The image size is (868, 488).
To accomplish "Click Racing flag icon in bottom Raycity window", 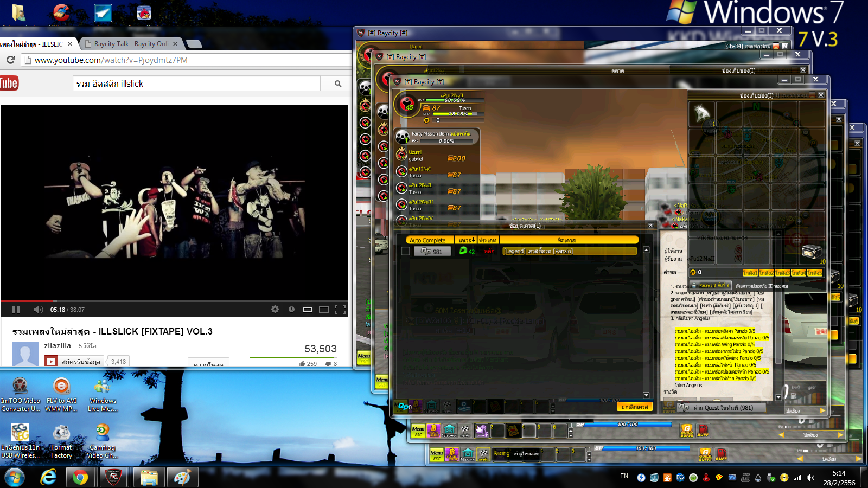I will [483, 455].
